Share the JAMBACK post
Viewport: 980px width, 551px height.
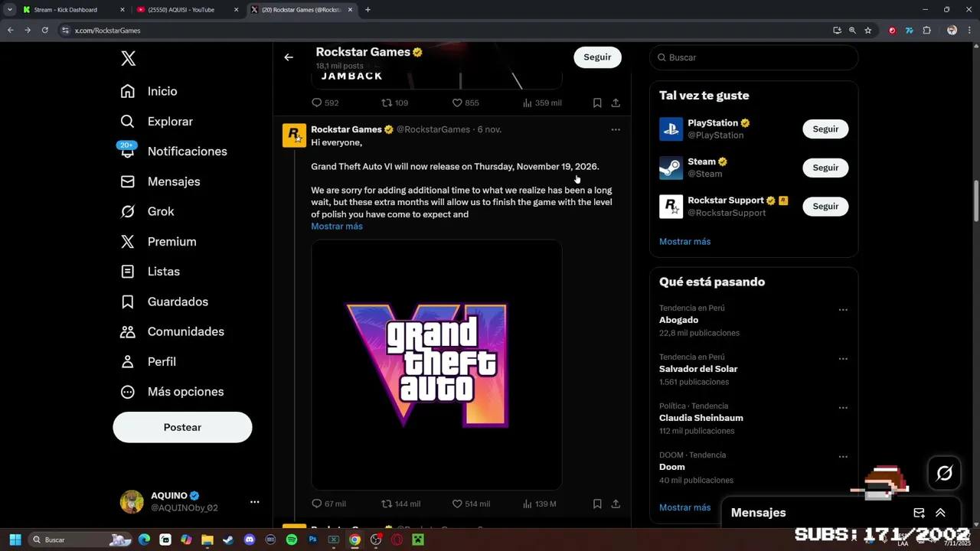[x=616, y=103]
